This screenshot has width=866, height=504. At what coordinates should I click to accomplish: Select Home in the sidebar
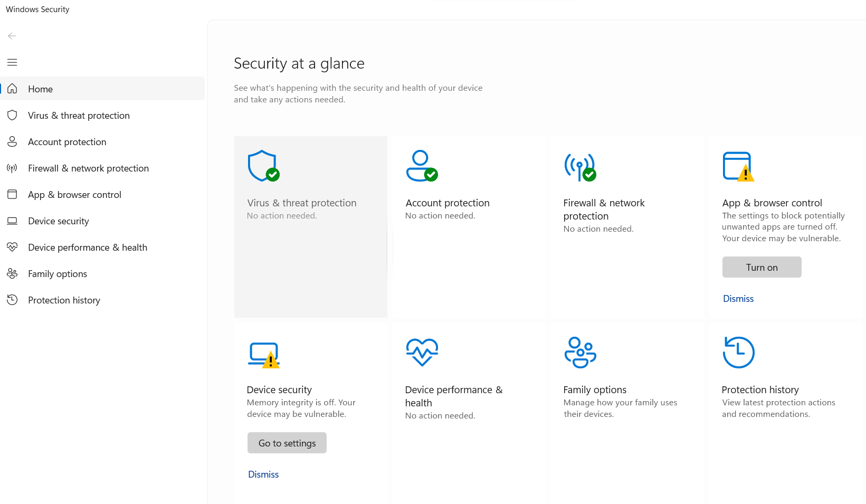click(103, 89)
